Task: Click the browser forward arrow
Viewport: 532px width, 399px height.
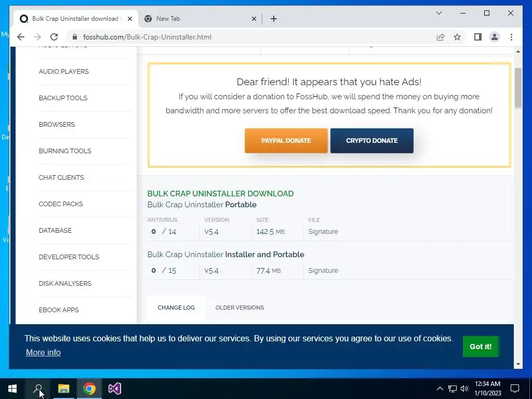Action: coord(37,37)
